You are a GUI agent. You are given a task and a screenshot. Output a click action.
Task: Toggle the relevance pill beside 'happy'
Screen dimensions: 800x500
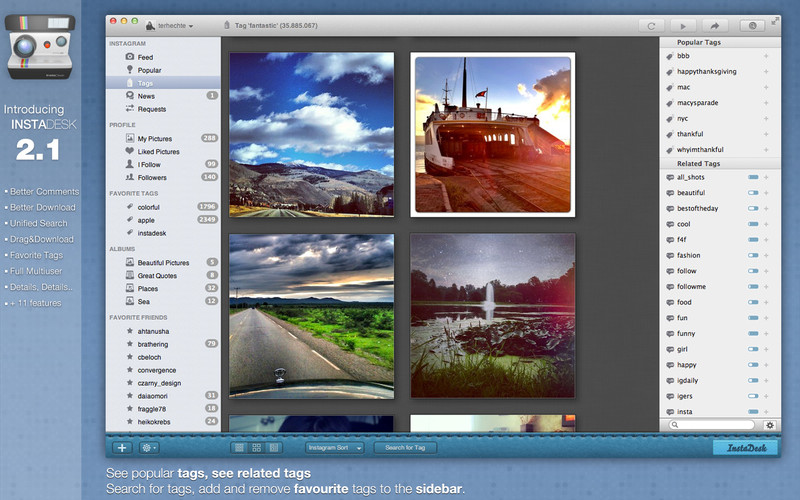(753, 365)
